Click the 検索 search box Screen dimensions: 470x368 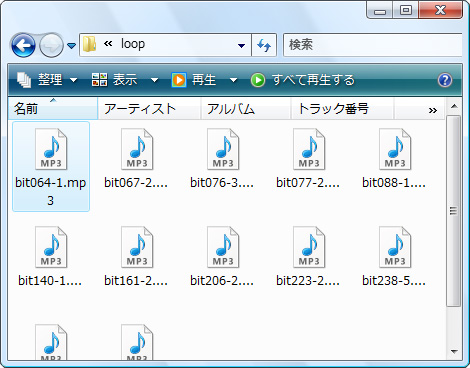coord(372,45)
